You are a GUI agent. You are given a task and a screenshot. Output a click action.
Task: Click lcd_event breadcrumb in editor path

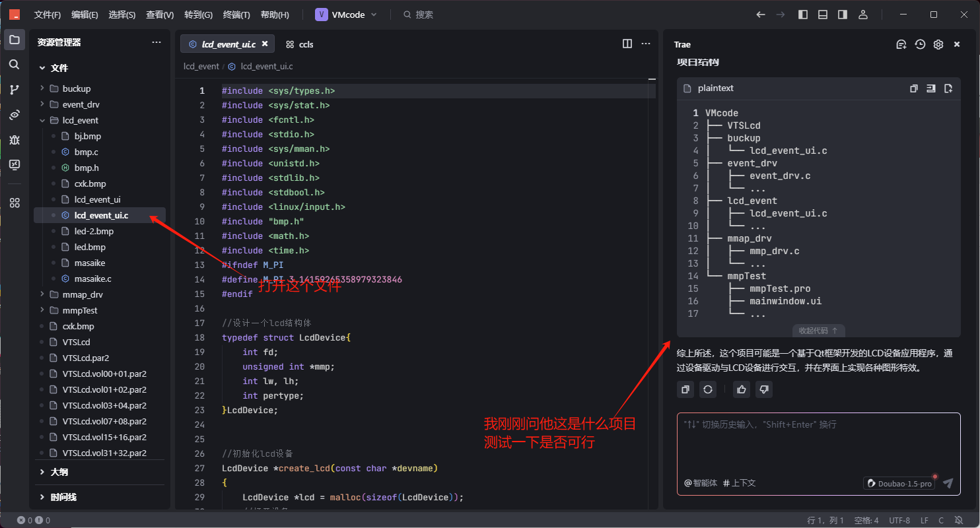(201, 67)
